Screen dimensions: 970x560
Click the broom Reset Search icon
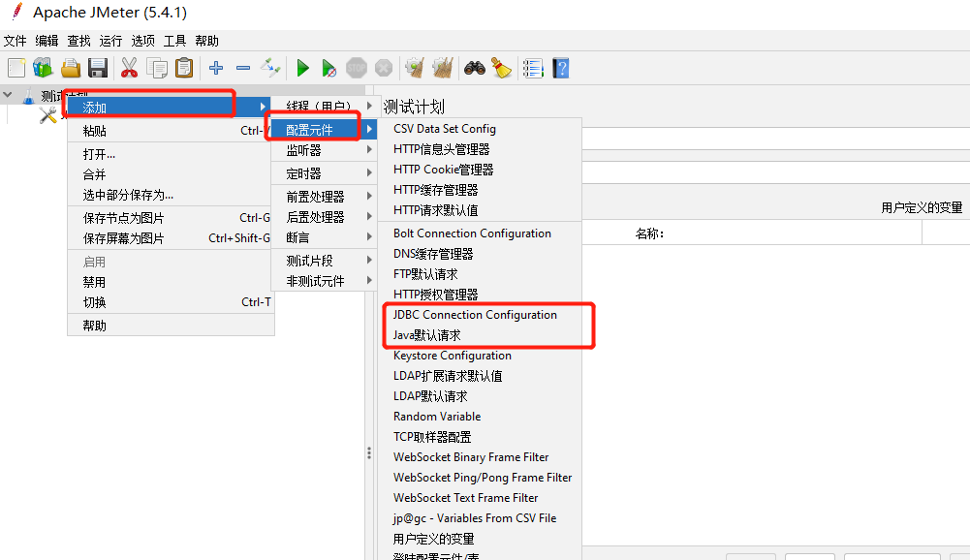pyautogui.click(x=502, y=68)
